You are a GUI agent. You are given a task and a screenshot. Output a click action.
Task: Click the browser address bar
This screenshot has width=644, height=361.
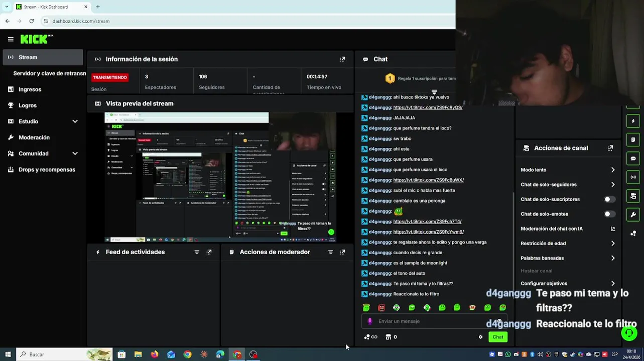click(246, 21)
